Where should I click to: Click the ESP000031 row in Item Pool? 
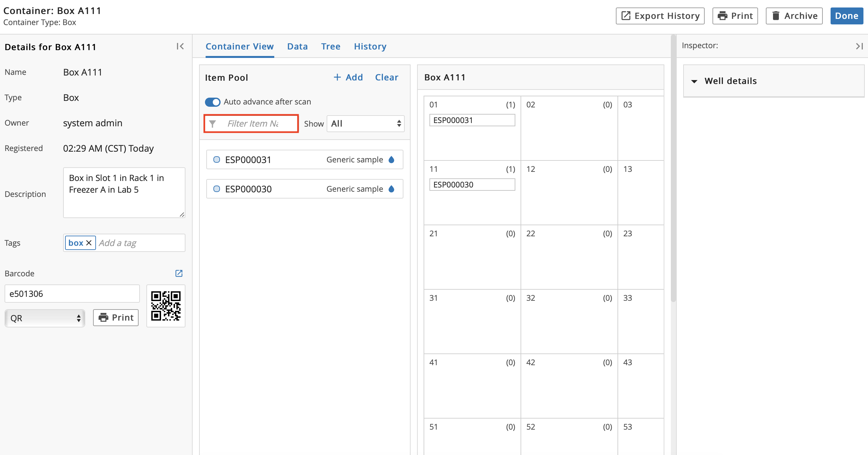click(305, 159)
